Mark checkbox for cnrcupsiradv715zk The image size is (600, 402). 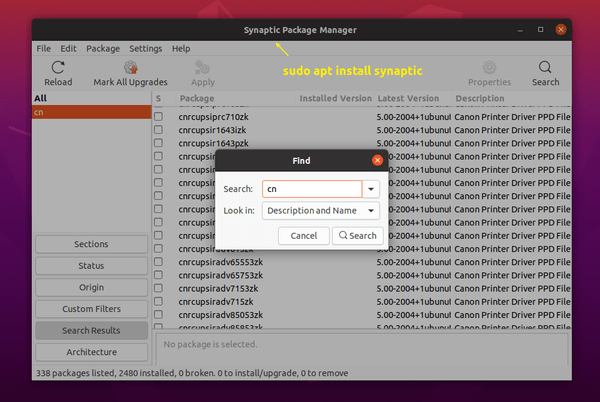(158, 301)
